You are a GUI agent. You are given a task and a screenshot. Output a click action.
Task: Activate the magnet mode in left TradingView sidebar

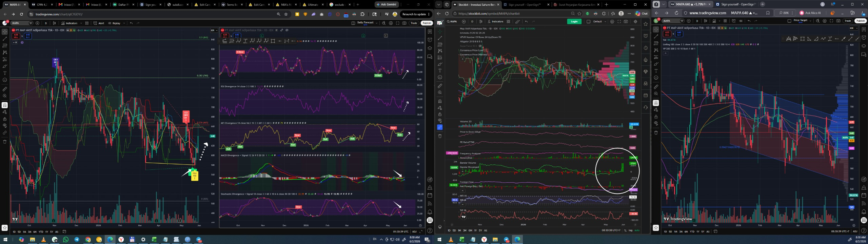5,105
